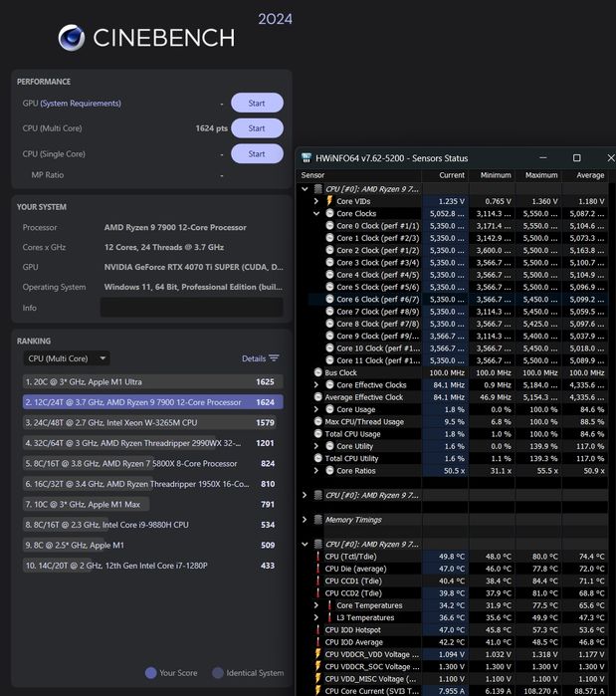
Task: Click the Memory Timings chip icon
Action: 318,520
